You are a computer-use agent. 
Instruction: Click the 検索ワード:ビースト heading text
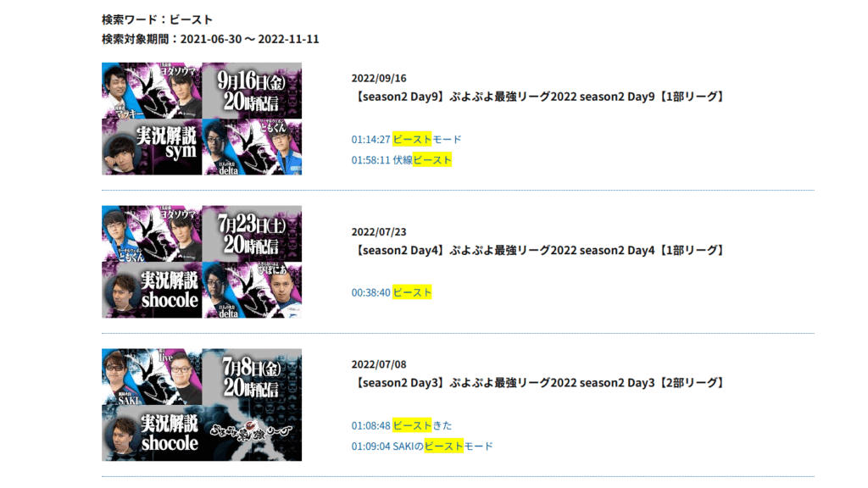point(157,20)
